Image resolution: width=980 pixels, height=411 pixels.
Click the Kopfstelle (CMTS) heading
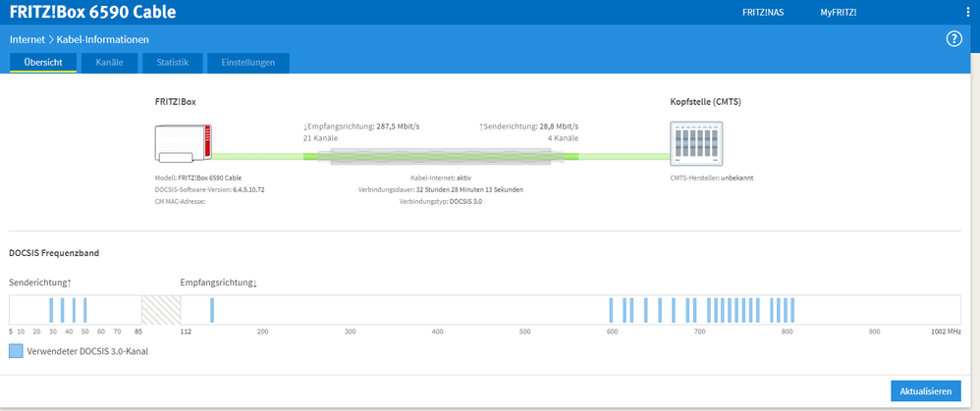click(705, 101)
